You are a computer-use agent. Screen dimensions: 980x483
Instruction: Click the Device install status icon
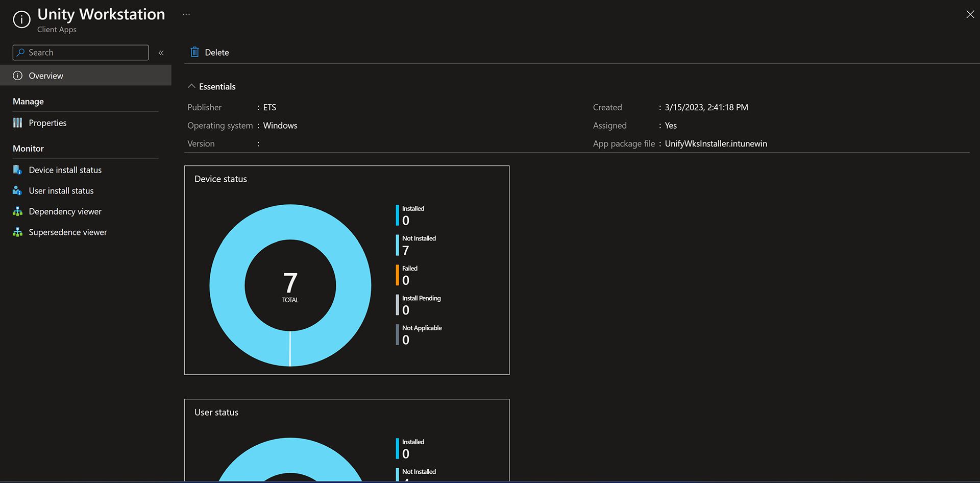17,170
